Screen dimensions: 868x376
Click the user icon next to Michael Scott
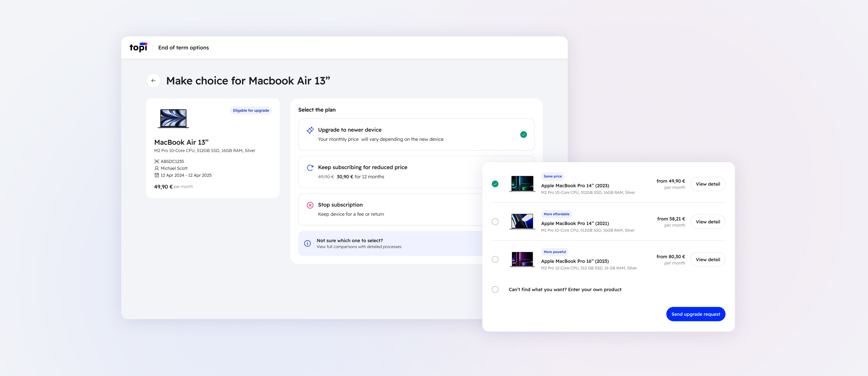[157, 168]
